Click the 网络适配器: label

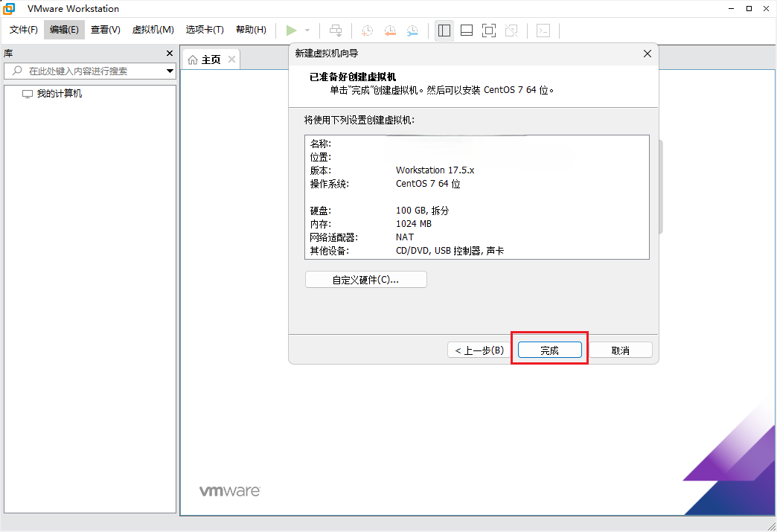[x=334, y=237]
